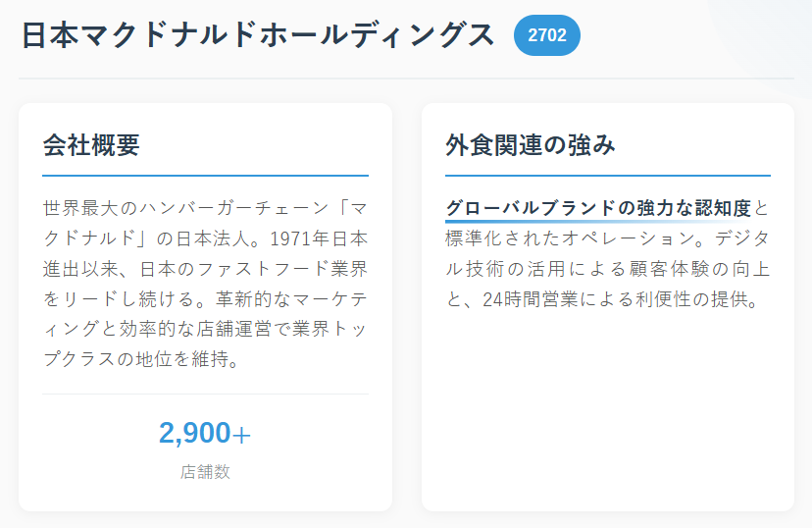Click the 2,900+ store count figure
This screenshot has height=528, width=812.
(x=205, y=433)
